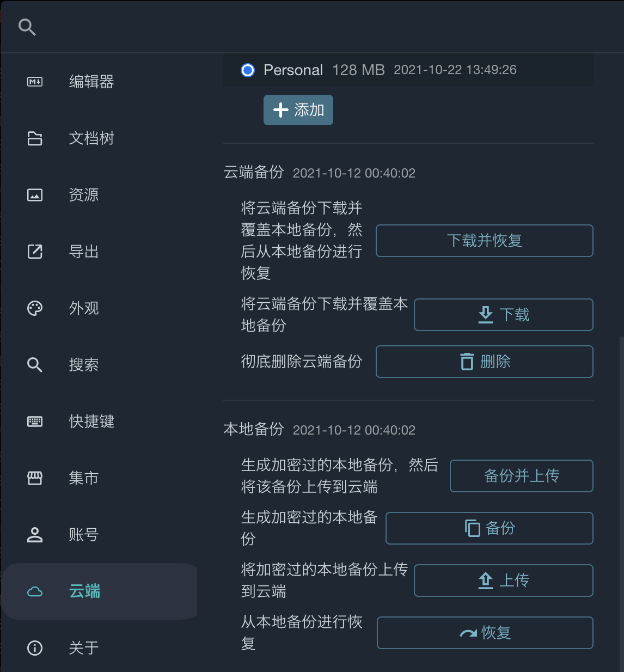Click the search magnifier icon at top
Image resolution: width=624 pixels, height=672 pixels.
[27, 27]
